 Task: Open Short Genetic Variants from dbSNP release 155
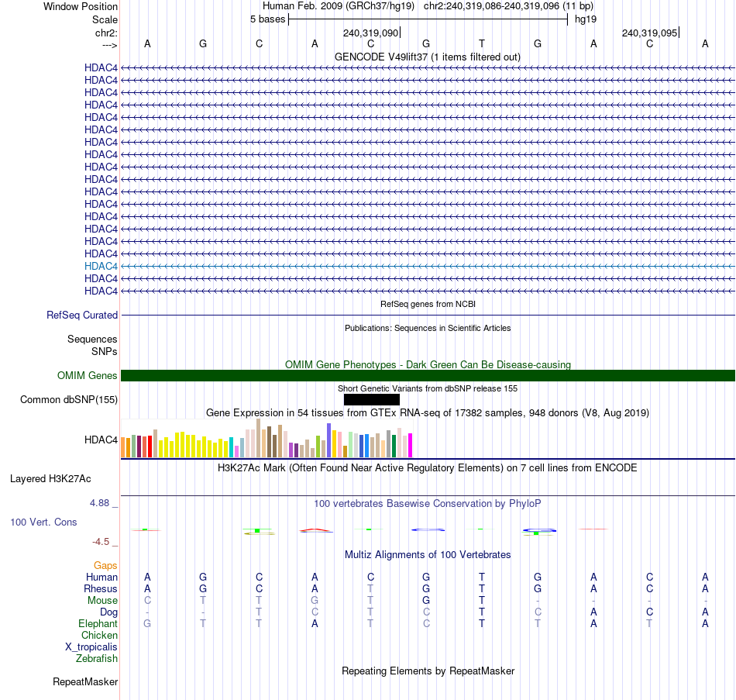pyautogui.click(x=428, y=388)
